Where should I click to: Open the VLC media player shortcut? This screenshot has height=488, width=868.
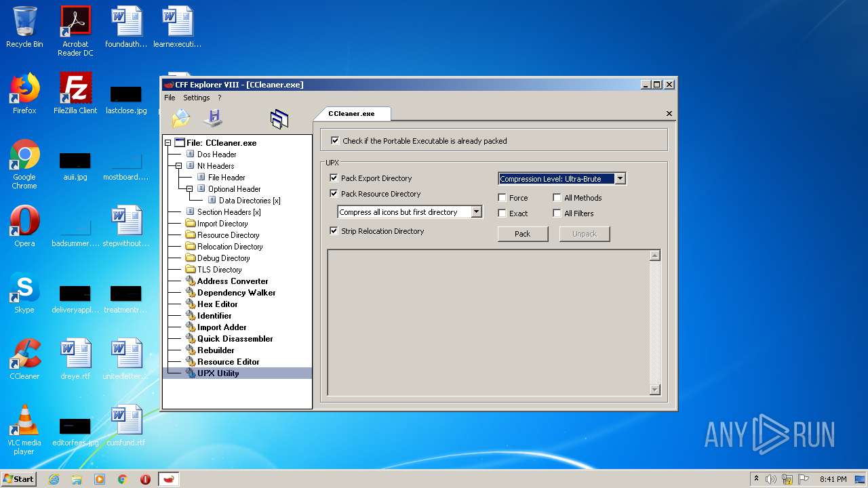tap(24, 430)
